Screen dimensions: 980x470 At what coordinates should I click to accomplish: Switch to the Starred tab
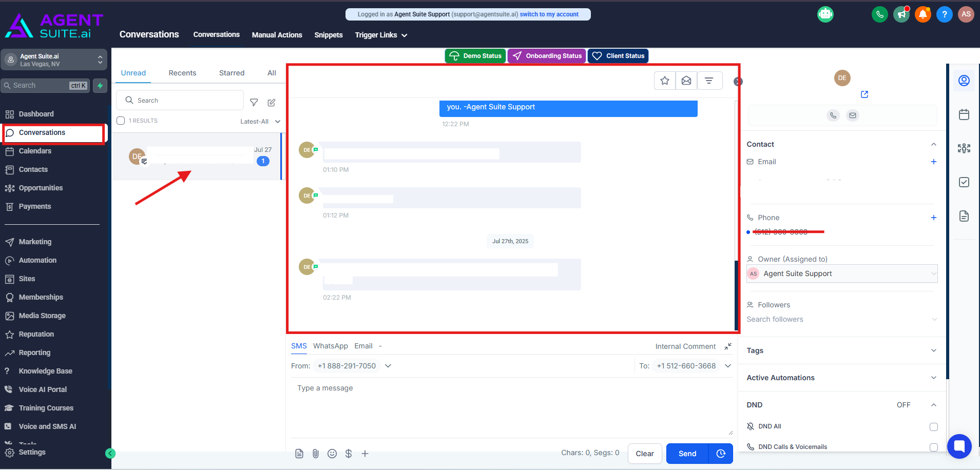click(x=232, y=73)
